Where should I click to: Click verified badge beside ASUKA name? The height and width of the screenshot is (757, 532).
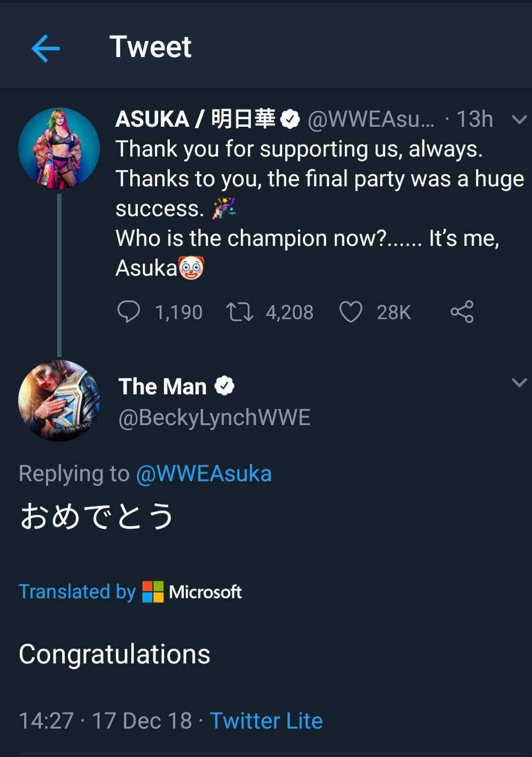click(x=290, y=120)
